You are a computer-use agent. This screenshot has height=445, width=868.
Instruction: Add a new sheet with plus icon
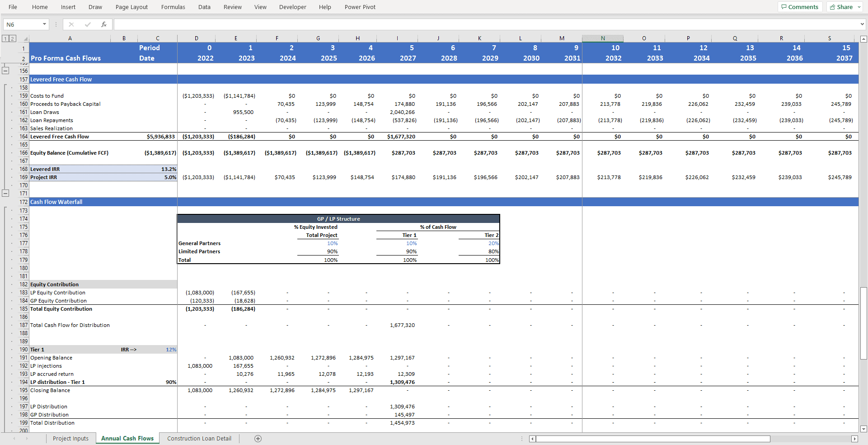coord(258,438)
